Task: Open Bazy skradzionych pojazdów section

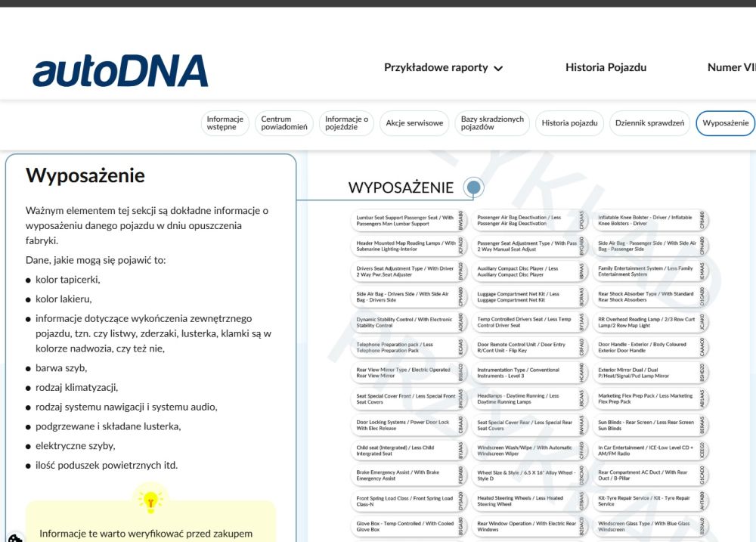Action: click(x=492, y=123)
